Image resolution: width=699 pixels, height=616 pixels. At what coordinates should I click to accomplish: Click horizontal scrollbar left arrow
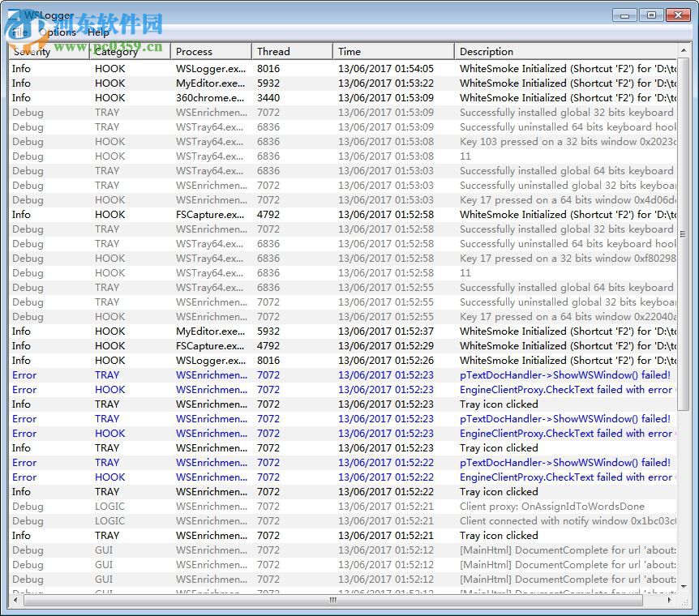tap(16, 601)
